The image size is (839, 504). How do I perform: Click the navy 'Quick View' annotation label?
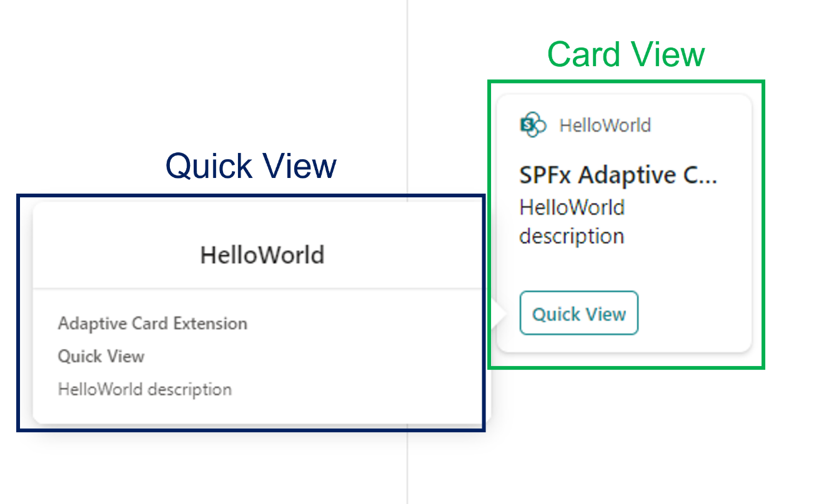pyautogui.click(x=251, y=166)
